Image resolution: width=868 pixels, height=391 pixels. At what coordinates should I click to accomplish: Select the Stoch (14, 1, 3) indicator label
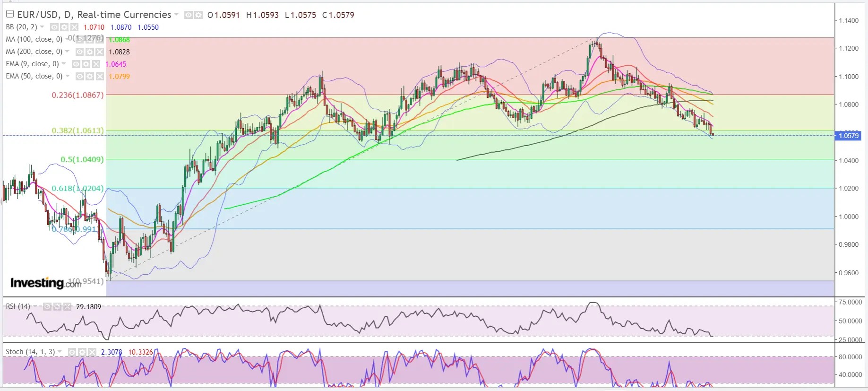(x=30, y=352)
